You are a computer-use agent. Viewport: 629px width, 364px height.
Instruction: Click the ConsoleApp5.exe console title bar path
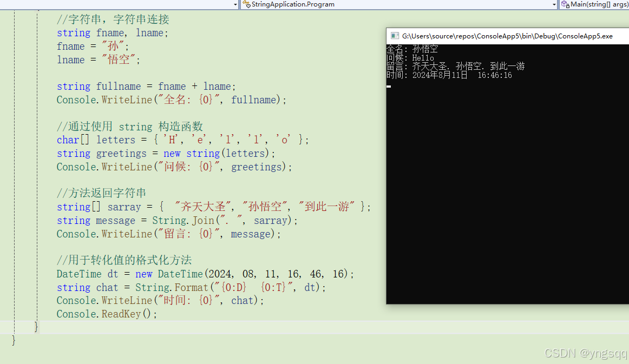point(507,36)
